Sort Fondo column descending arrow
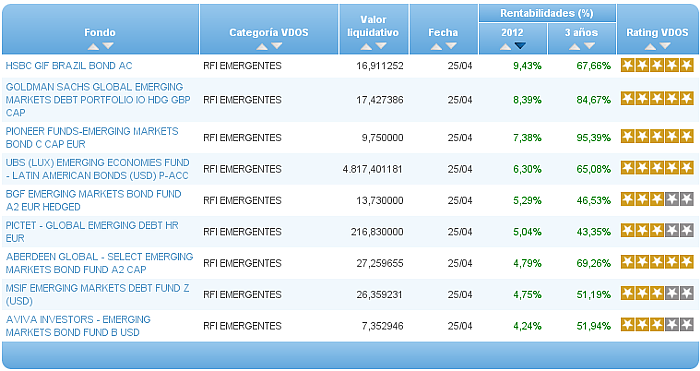This screenshot has height=371, width=700. 108,46
